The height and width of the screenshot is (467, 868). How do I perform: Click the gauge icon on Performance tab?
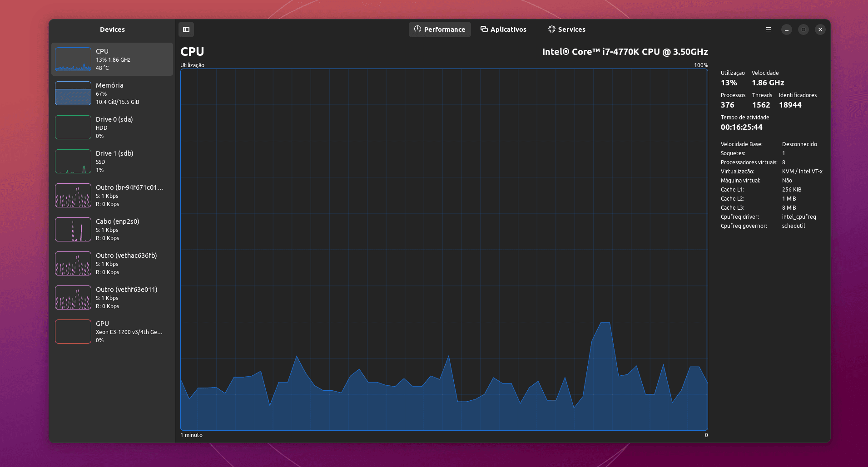click(x=417, y=29)
